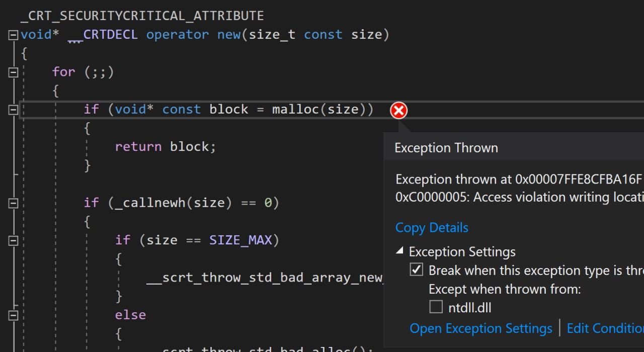The width and height of the screenshot is (644, 352).
Task: Collapse the size == SIZE_MAX block
Action: 14,240
